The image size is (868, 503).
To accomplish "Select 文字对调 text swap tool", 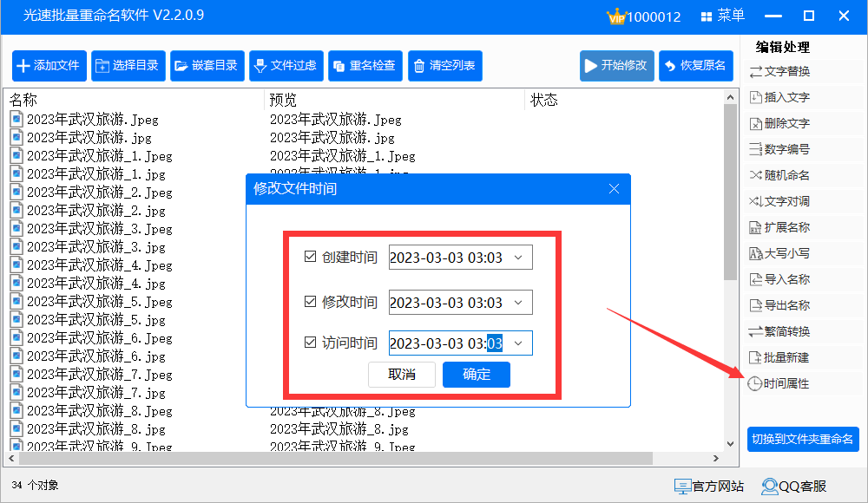I will 779,201.
